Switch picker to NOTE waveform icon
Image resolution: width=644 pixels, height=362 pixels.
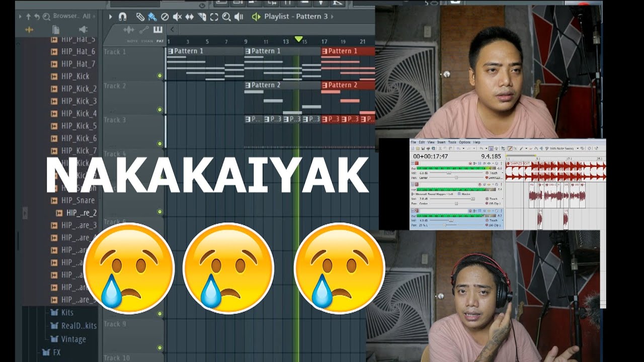coord(129,30)
